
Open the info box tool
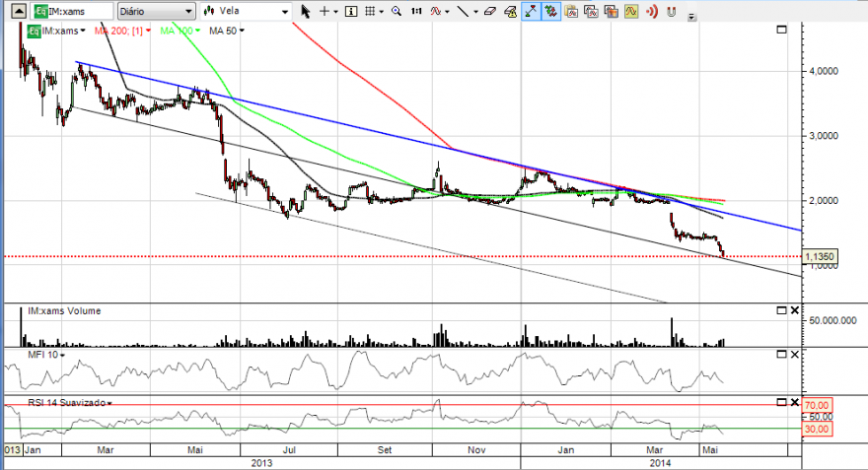click(351, 11)
